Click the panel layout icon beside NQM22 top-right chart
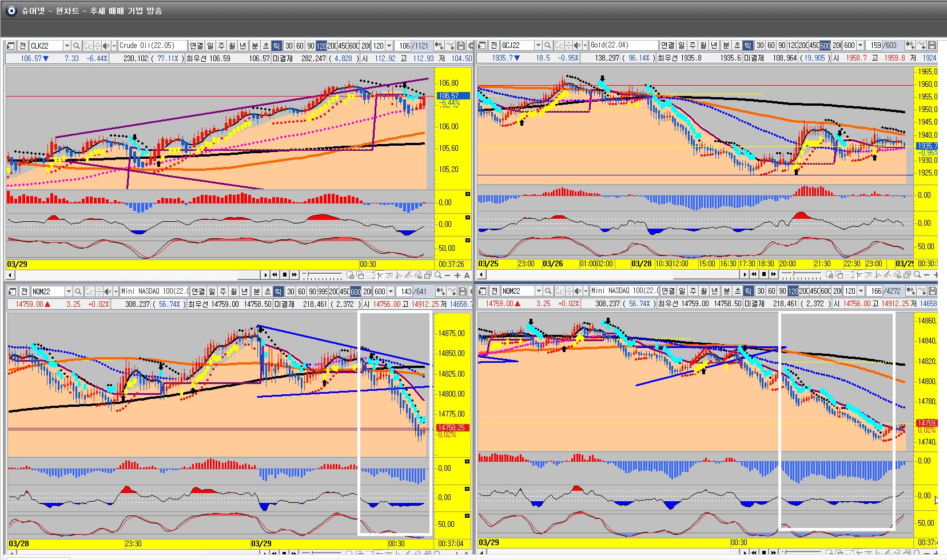 point(482,291)
